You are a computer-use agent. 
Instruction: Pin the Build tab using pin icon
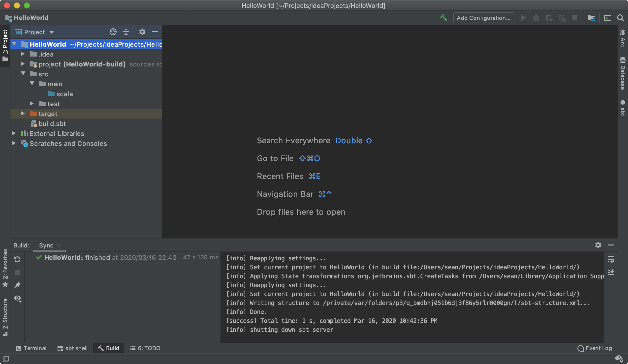coord(17,285)
